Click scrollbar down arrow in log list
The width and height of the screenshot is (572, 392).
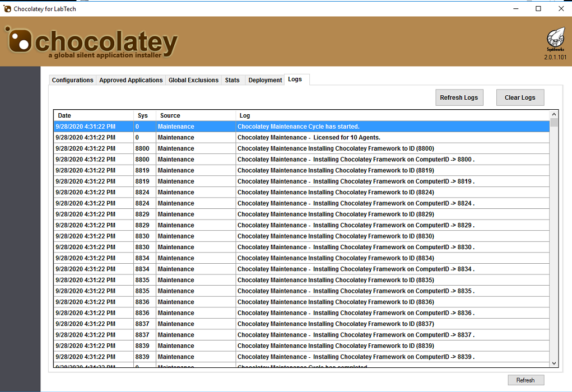[x=554, y=363]
